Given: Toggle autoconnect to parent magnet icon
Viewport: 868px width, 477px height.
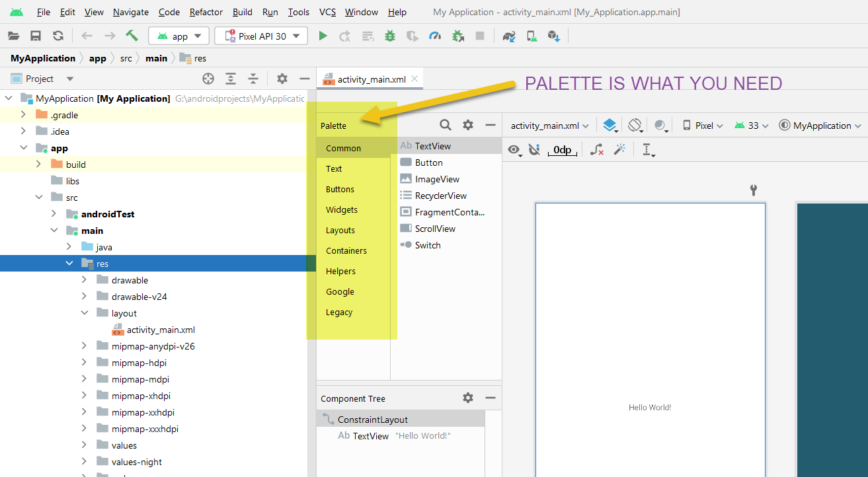Looking at the screenshot, I should pos(534,150).
